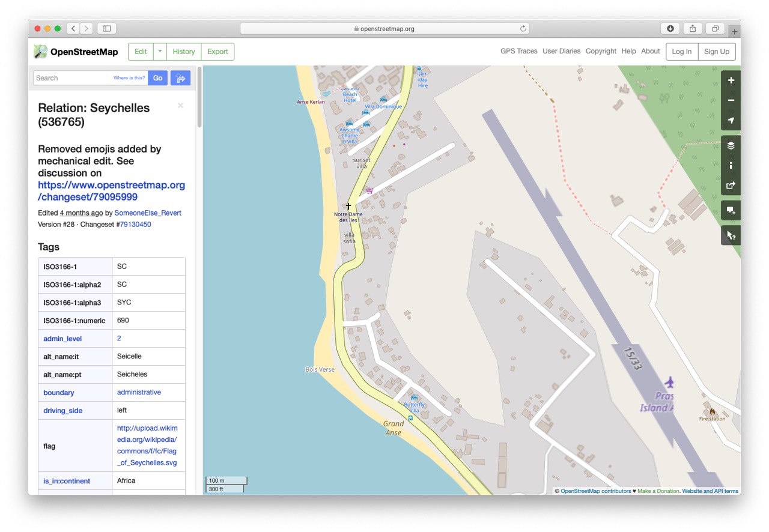Open the Share map panel

click(x=731, y=186)
